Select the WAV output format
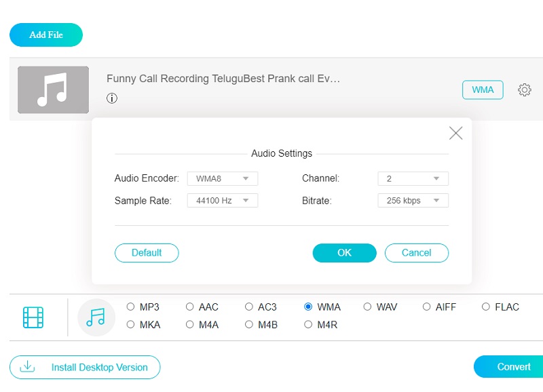The image size is (543, 392). (x=367, y=307)
